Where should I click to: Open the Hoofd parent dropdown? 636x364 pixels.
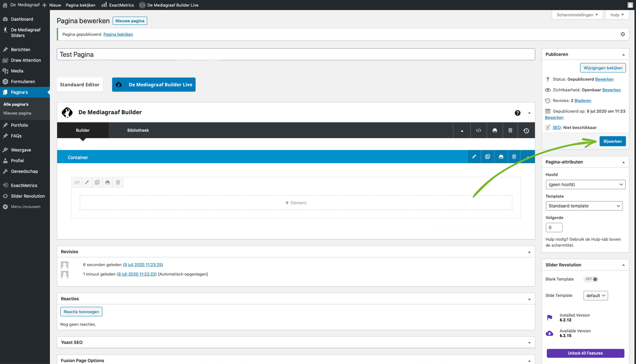click(x=585, y=184)
